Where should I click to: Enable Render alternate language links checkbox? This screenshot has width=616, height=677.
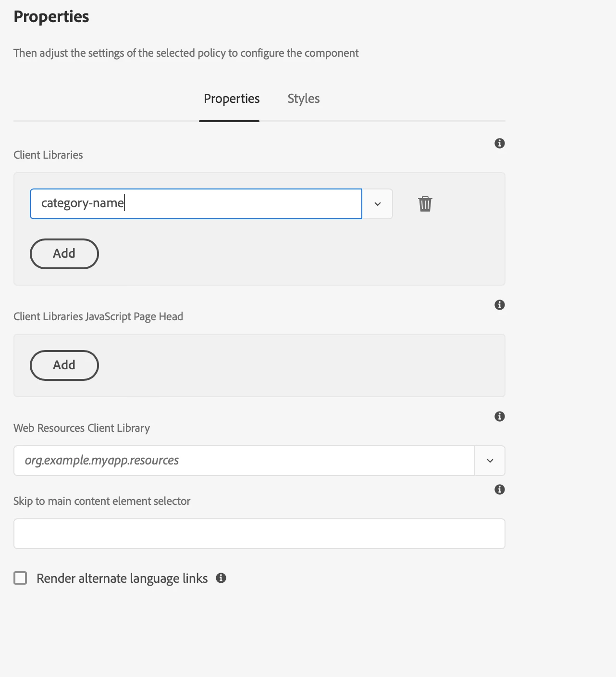click(x=20, y=578)
